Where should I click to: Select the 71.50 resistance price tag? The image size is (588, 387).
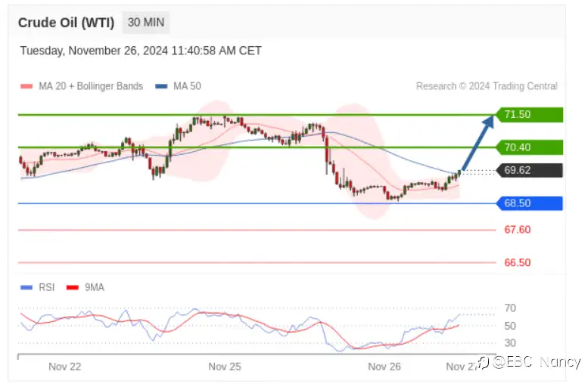[529, 115]
